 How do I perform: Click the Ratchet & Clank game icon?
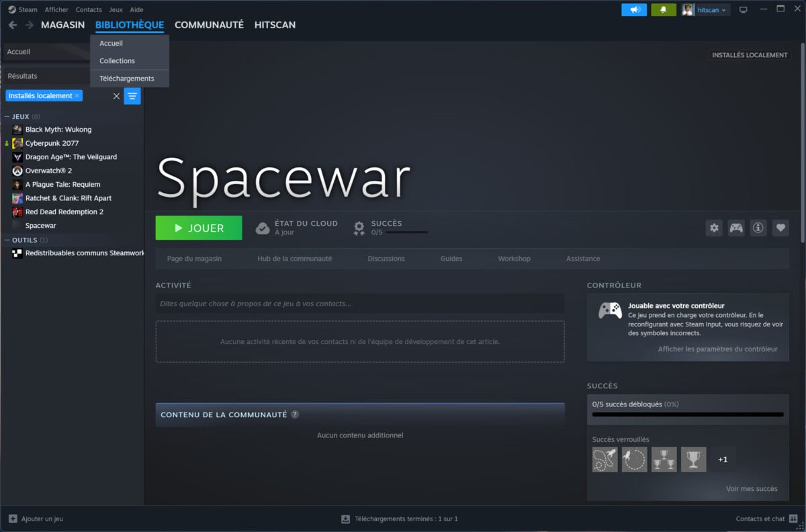17,198
